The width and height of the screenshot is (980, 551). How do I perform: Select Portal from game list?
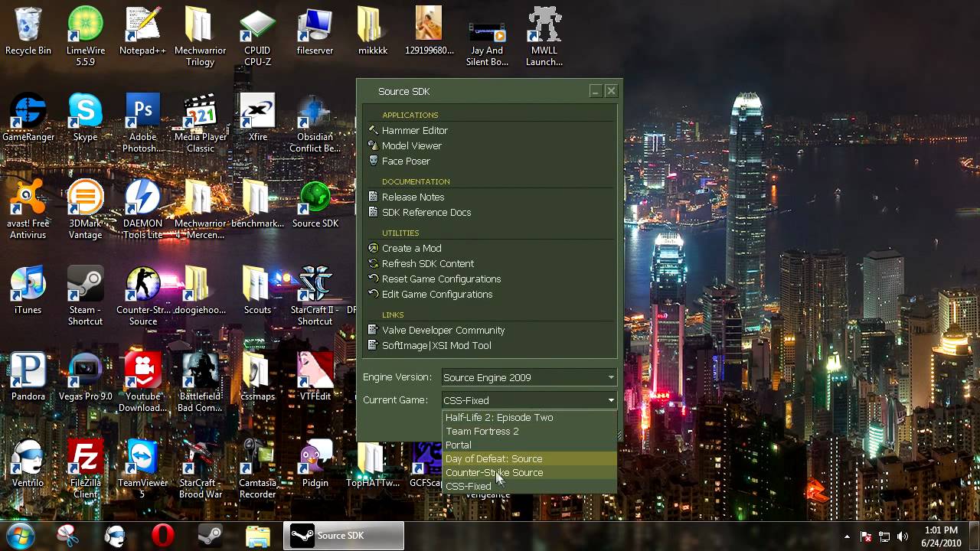click(x=530, y=445)
